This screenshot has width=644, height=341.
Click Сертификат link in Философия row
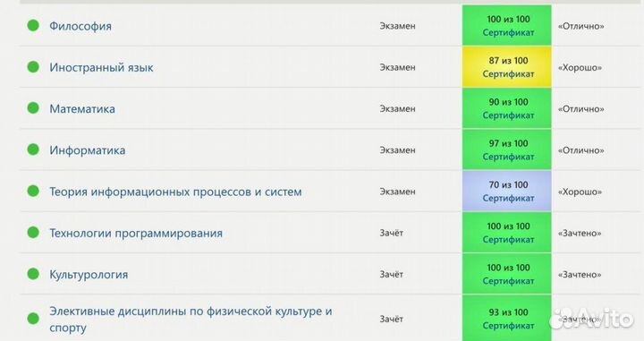point(508,32)
